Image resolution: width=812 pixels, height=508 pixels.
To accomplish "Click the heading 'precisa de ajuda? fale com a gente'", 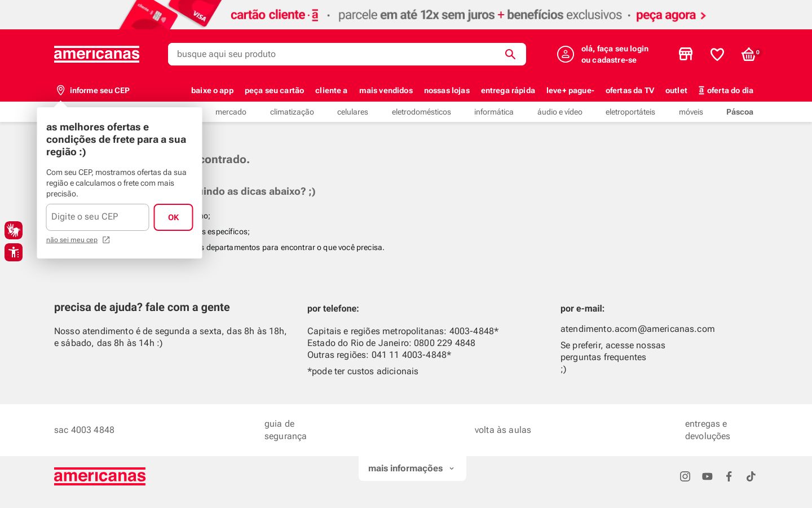I will (x=142, y=308).
